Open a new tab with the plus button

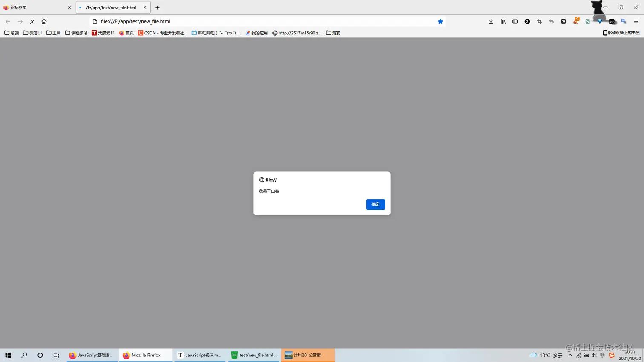(x=158, y=8)
